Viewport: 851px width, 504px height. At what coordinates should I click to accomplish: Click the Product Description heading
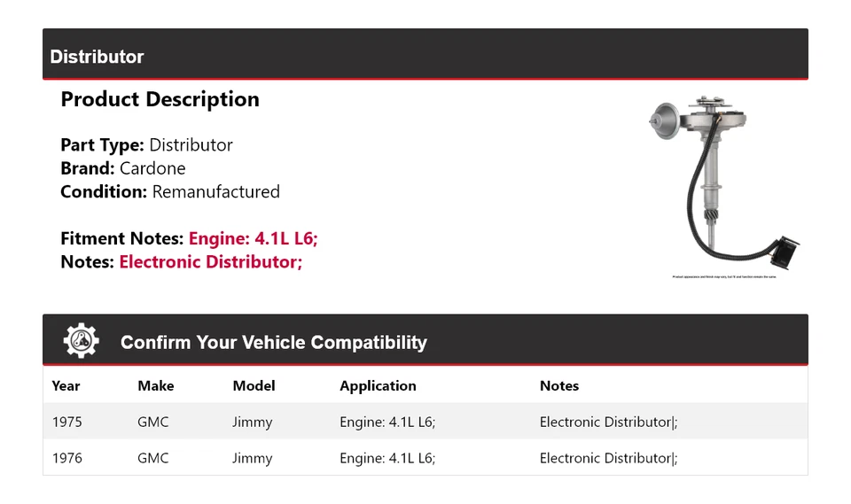coord(160,99)
